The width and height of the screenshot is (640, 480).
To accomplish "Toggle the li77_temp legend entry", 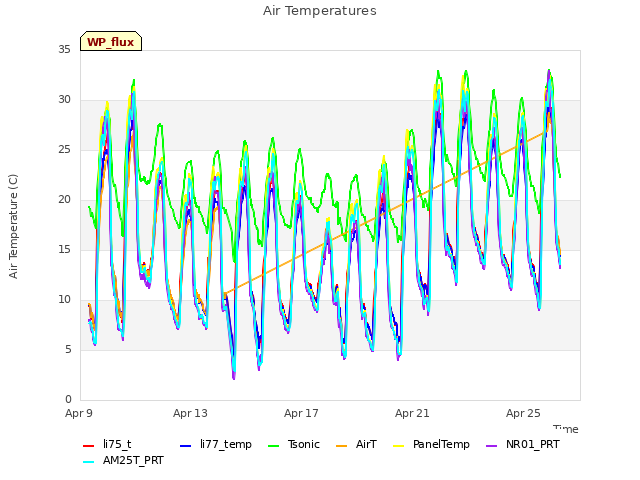I will pyautogui.click(x=216, y=444).
